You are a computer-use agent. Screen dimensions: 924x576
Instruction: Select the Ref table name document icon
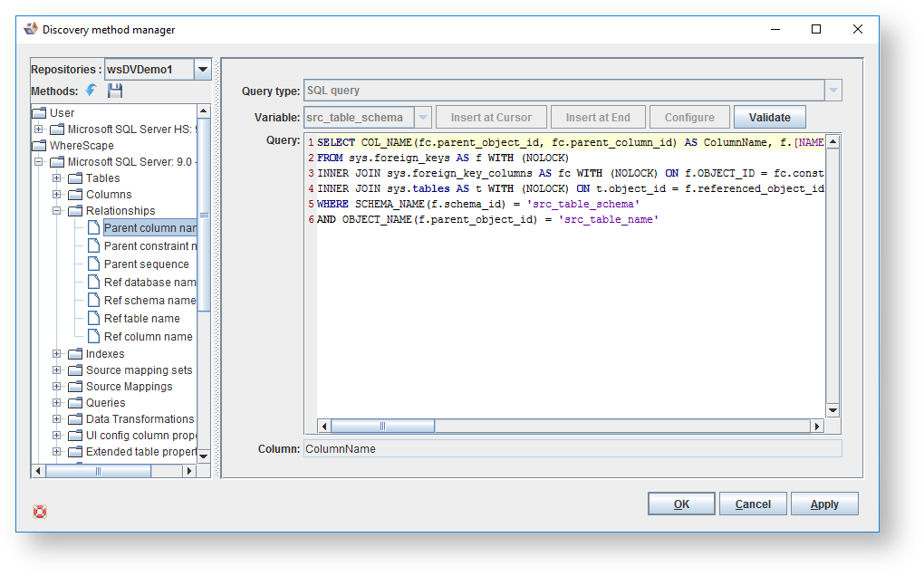click(x=93, y=319)
